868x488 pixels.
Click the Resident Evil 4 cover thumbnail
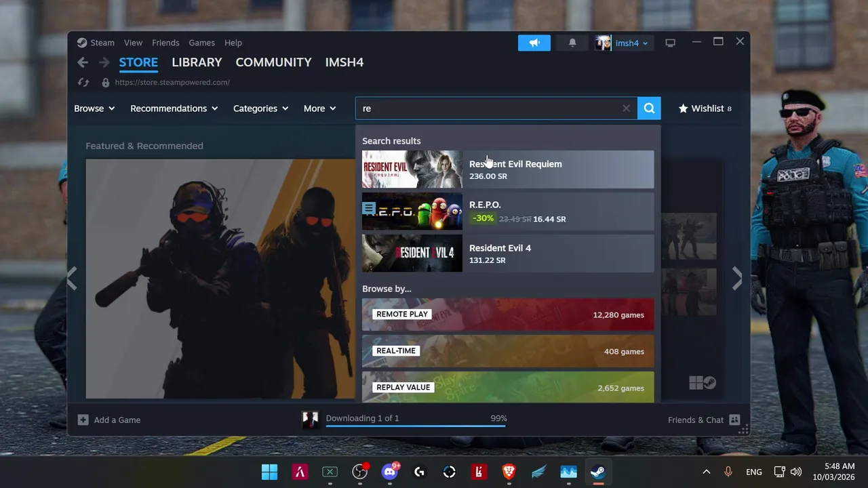pos(412,253)
